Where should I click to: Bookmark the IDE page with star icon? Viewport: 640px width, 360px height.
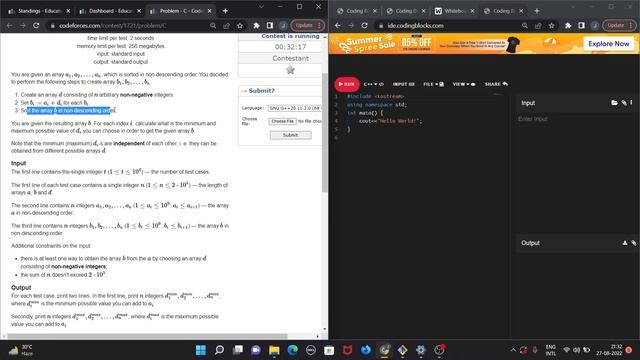552,25
